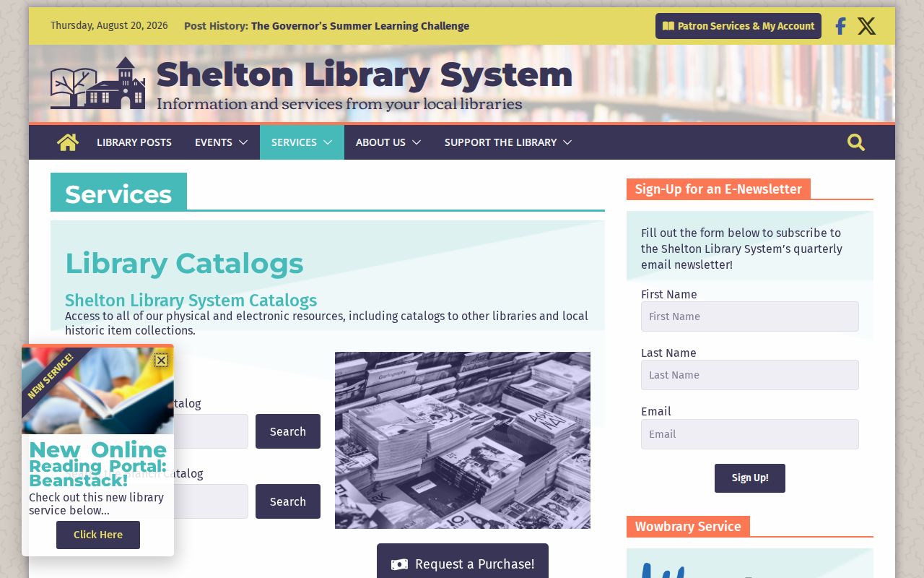The height and width of the screenshot is (578, 924).
Task: Click the Wowbrary Service heading
Action: coord(688,527)
